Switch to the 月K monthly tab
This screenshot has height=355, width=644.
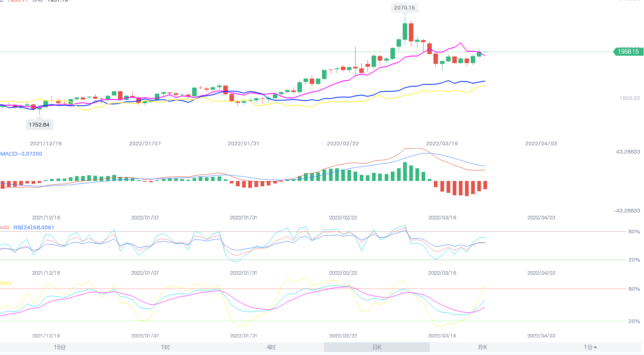(x=483, y=347)
